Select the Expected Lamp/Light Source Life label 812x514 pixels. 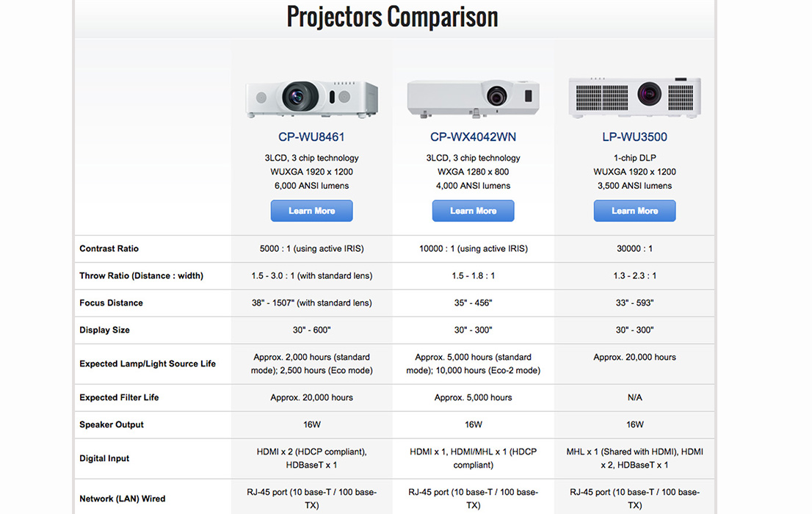click(x=148, y=363)
